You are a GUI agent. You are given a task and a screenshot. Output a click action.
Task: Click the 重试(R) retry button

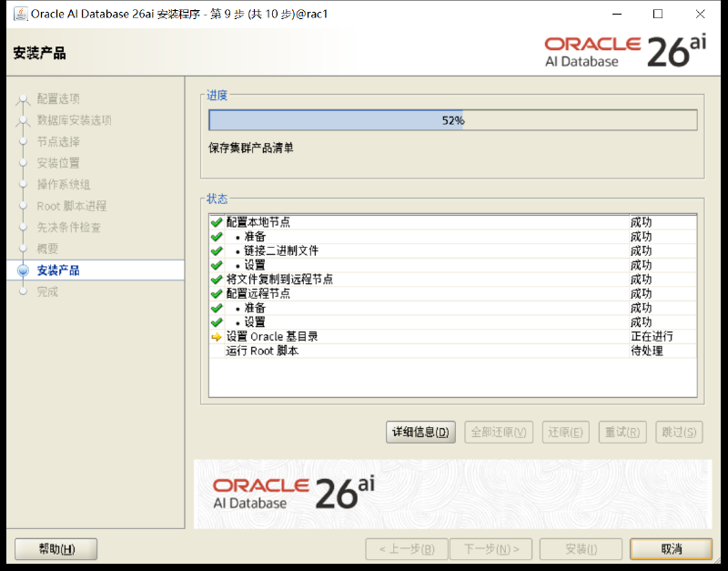[x=622, y=432]
